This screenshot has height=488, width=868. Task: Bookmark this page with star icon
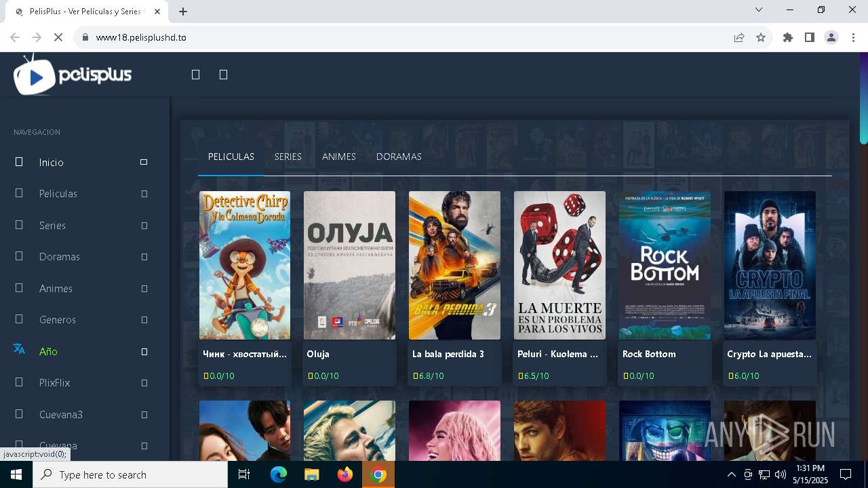[761, 37]
